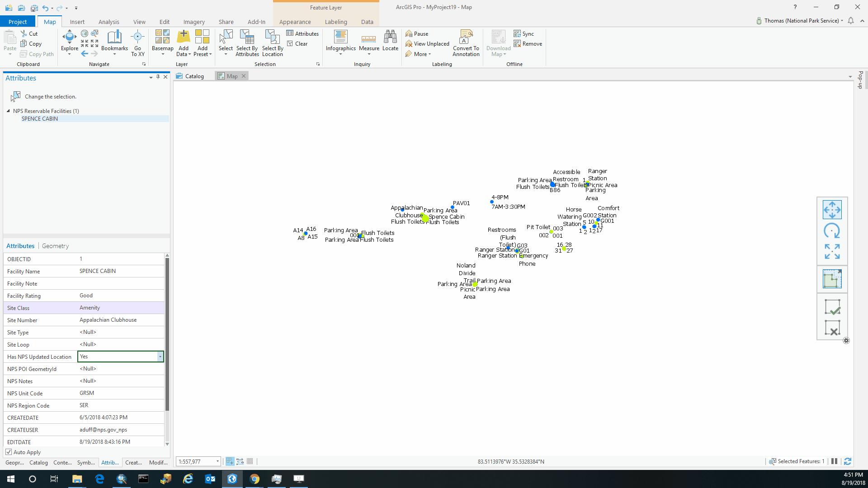
Task: Click the Explore navigation tool
Action: tap(69, 40)
